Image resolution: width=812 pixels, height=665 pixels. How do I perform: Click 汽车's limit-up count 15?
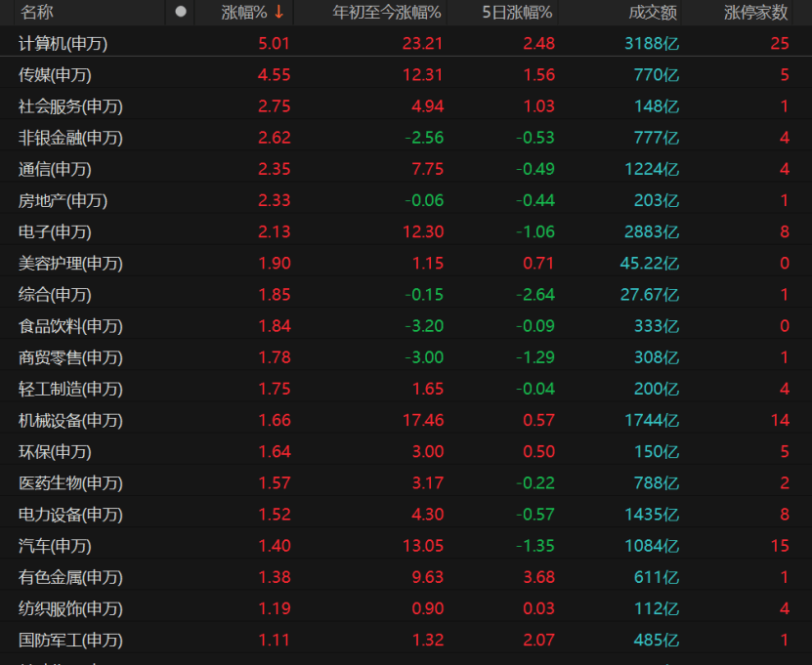point(779,545)
